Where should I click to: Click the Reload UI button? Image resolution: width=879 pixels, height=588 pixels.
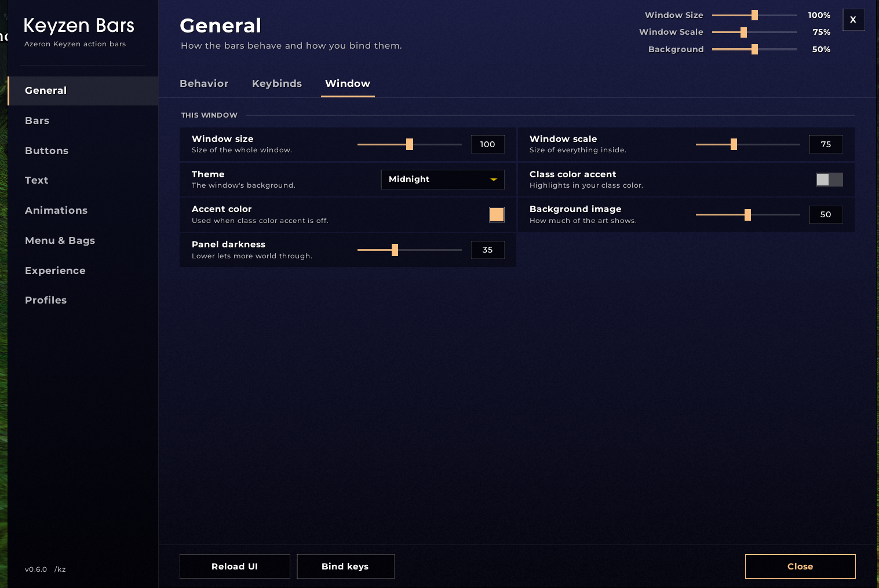pyautogui.click(x=235, y=567)
